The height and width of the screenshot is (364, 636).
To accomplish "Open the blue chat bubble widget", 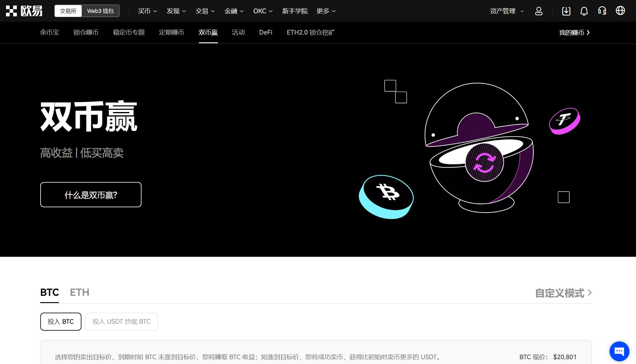I will pos(619,351).
